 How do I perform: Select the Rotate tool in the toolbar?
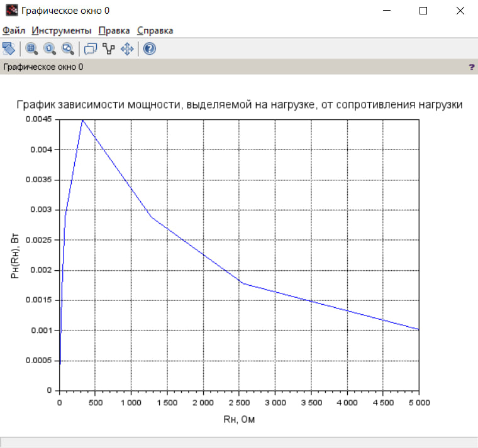(x=9, y=49)
